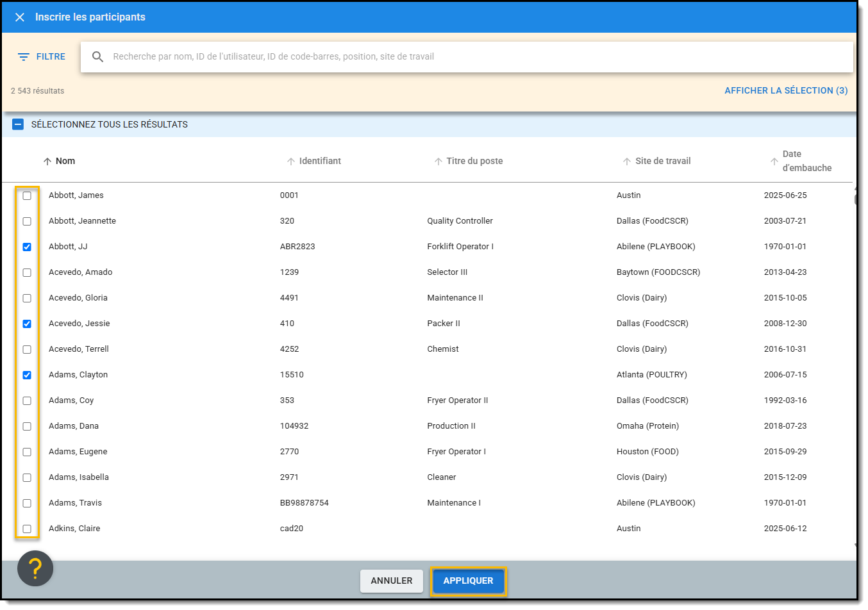The width and height of the screenshot is (868, 610).
Task: Sort by Site de travail arrow
Action: 627,161
